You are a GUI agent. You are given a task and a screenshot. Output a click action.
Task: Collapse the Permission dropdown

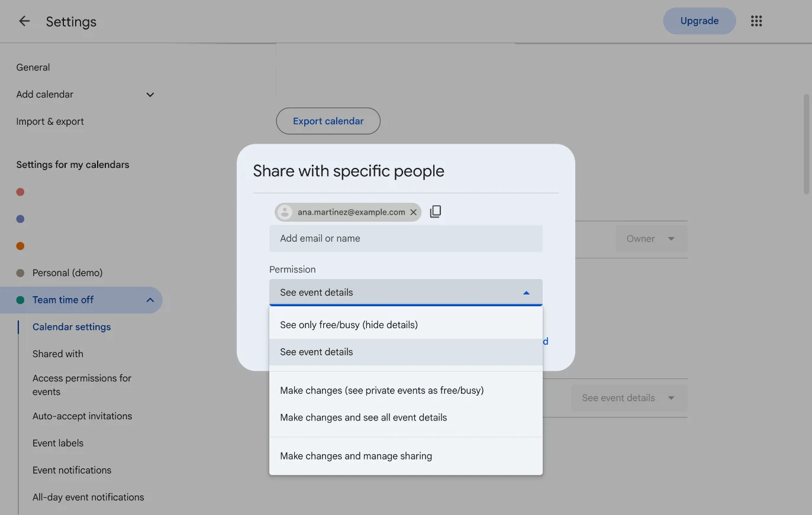406,292
